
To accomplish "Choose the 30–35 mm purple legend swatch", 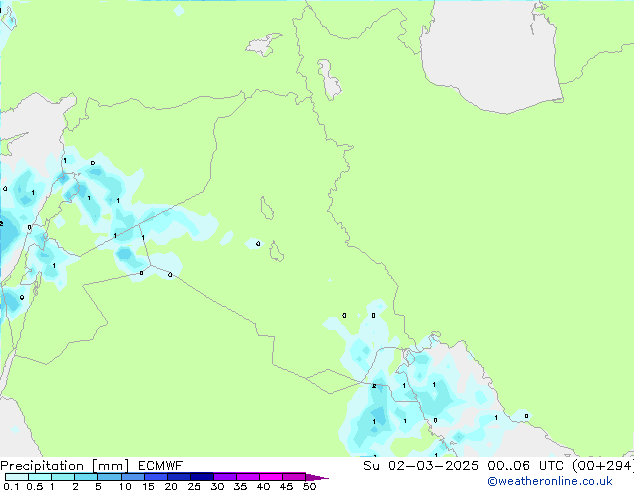I will tap(224, 477).
